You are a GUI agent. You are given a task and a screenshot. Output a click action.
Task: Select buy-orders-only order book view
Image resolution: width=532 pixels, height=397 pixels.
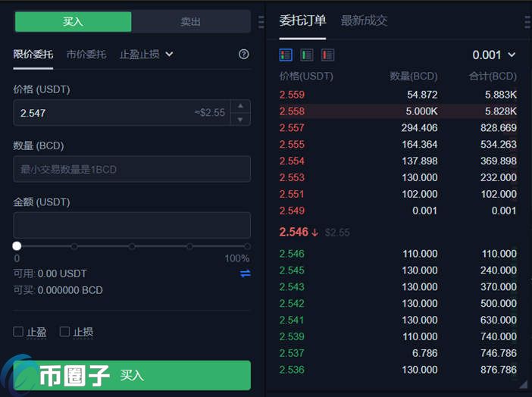click(x=307, y=55)
